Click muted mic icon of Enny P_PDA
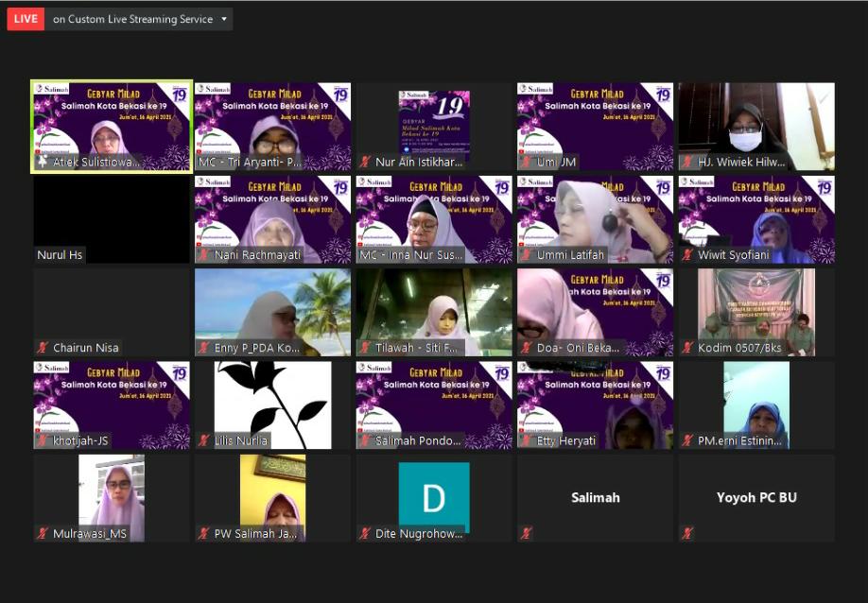This screenshot has width=868, height=603. click(x=203, y=348)
